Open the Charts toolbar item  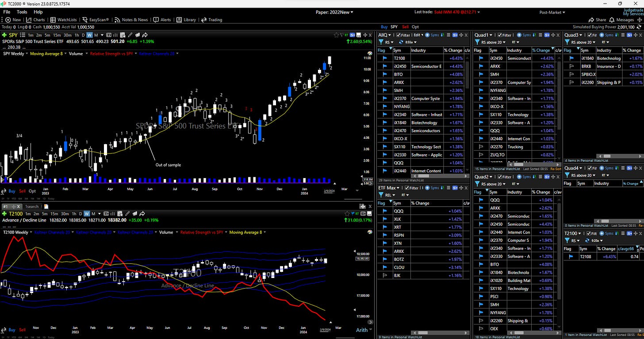point(36,20)
